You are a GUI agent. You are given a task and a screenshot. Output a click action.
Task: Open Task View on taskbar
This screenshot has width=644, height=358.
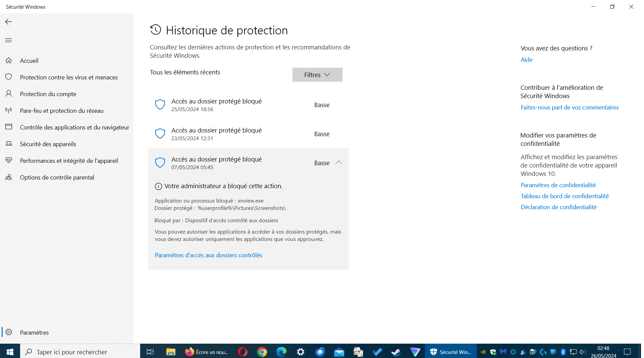150,352
